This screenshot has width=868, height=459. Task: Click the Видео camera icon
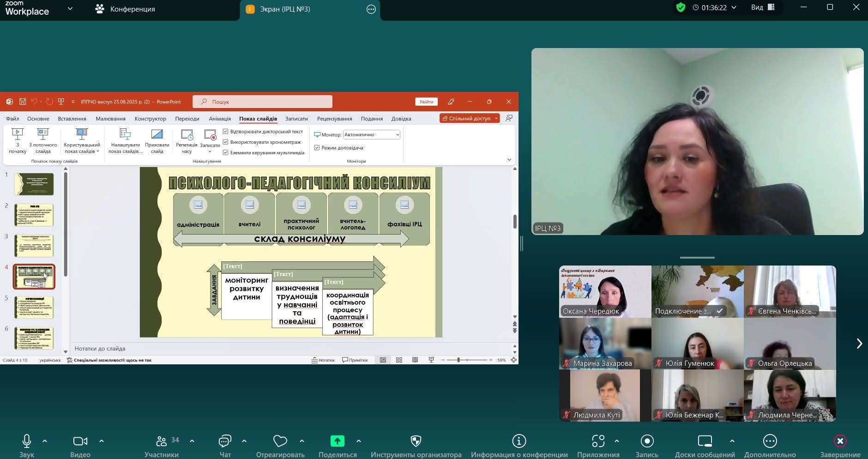coord(80,441)
